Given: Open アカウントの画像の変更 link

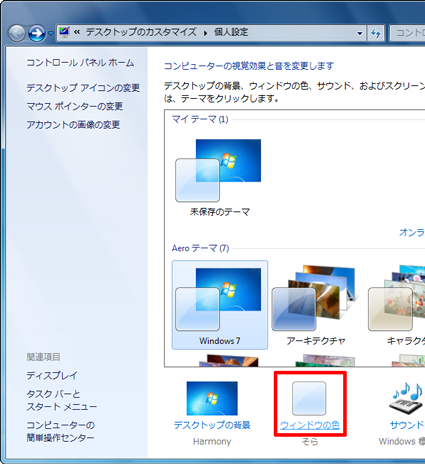Looking at the screenshot, I should point(73,125).
